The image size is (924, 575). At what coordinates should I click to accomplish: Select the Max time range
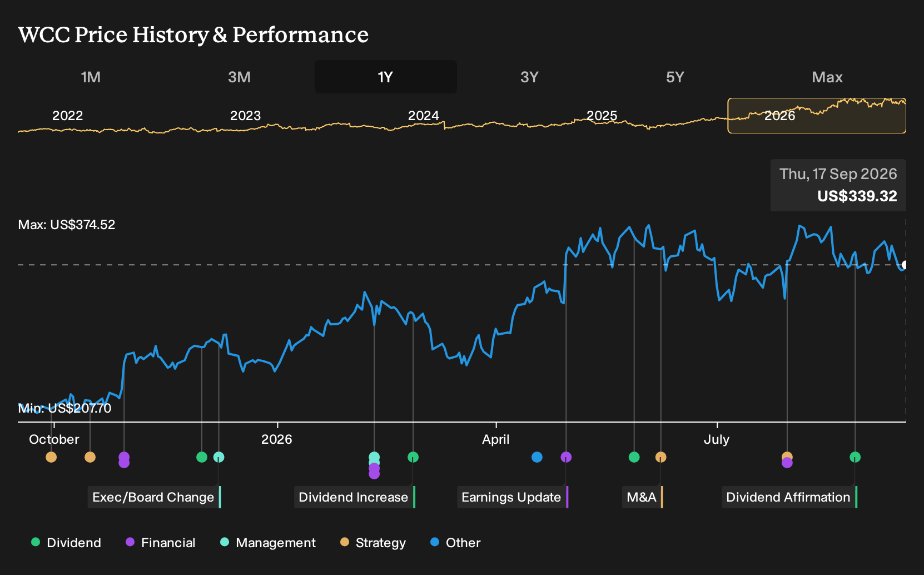(827, 77)
